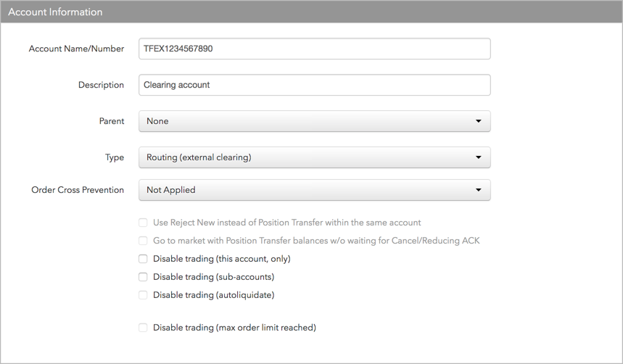The width and height of the screenshot is (623, 364).
Task: Click the Description text field
Action: [x=314, y=85]
